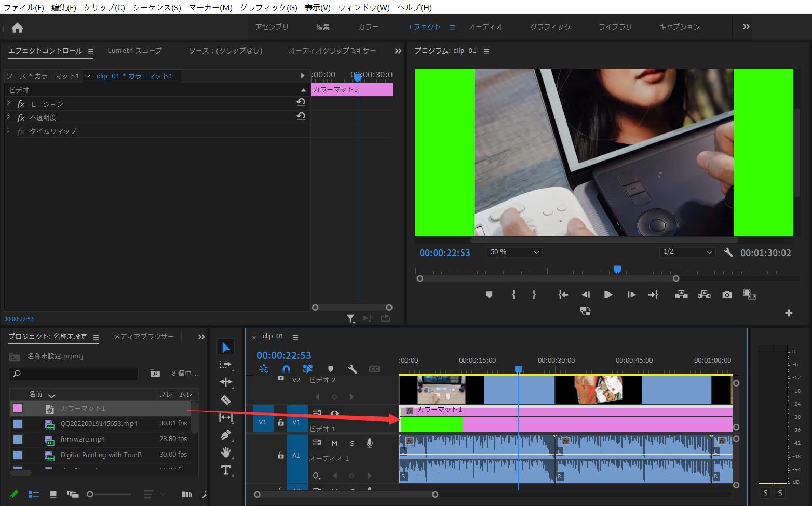Toggle V1 track output eye
Viewport: 812px width, 506px height.
[334, 414]
